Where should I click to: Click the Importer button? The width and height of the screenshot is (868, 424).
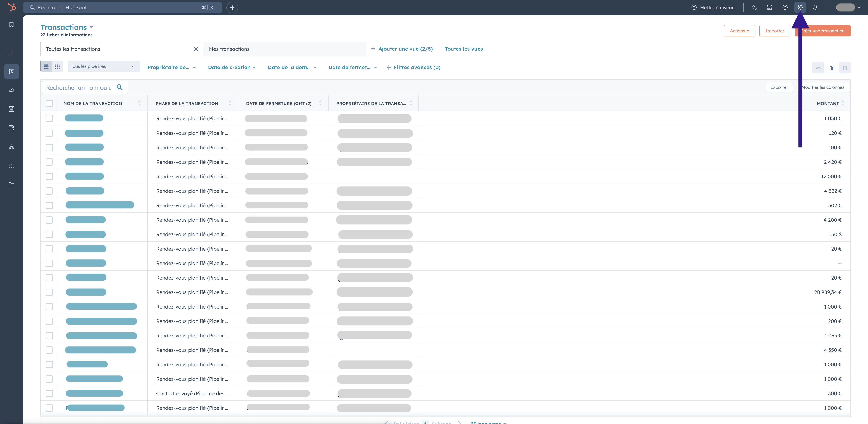[774, 31]
